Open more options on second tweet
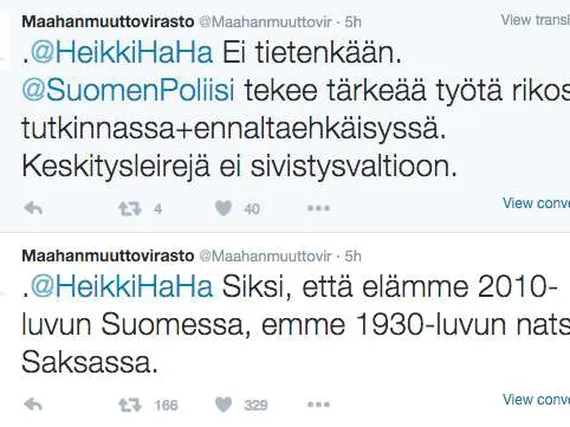570x427 pixels. [x=319, y=404]
